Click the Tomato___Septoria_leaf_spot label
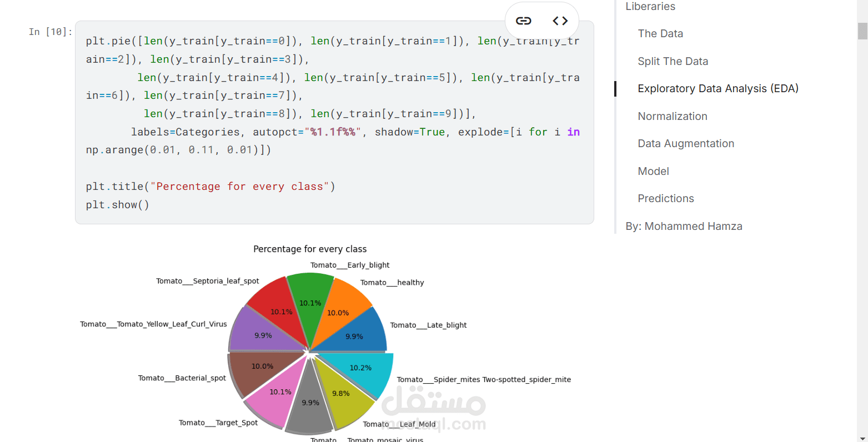Viewport: 868px width, 442px height. pyautogui.click(x=208, y=281)
